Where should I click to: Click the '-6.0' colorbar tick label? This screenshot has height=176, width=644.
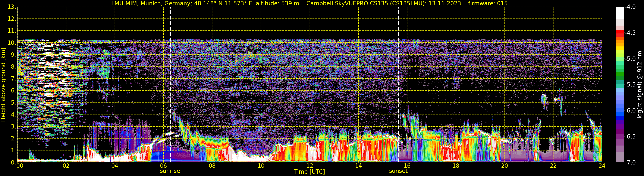(630, 111)
